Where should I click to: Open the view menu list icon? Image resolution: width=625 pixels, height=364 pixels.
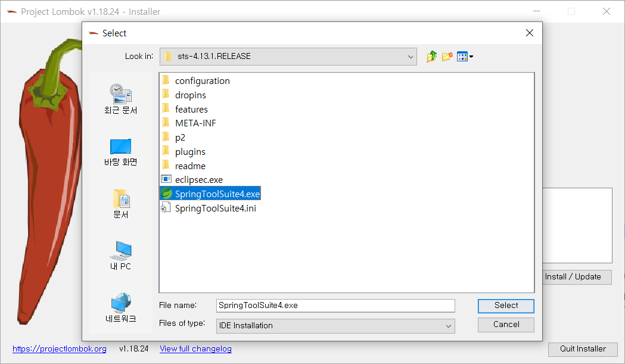[465, 57]
